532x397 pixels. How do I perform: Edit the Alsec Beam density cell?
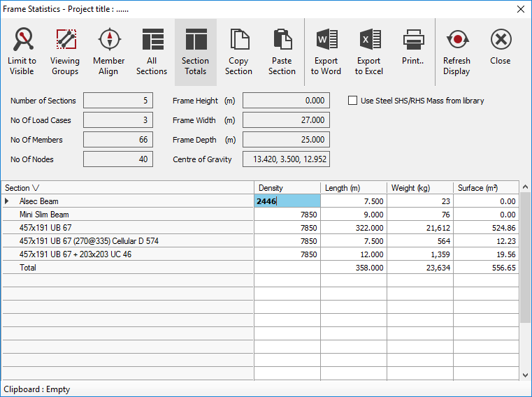(287, 201)
